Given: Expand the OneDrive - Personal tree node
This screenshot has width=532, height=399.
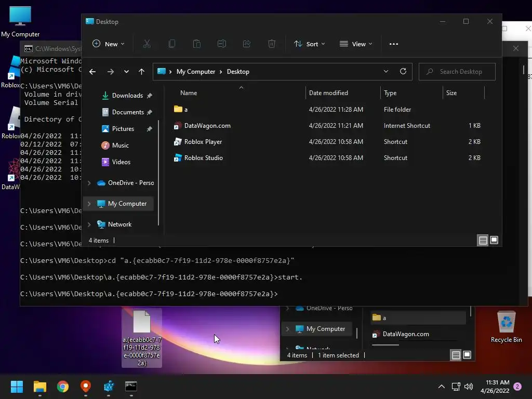Looking at the screenshot, I should tap(89, 183).
